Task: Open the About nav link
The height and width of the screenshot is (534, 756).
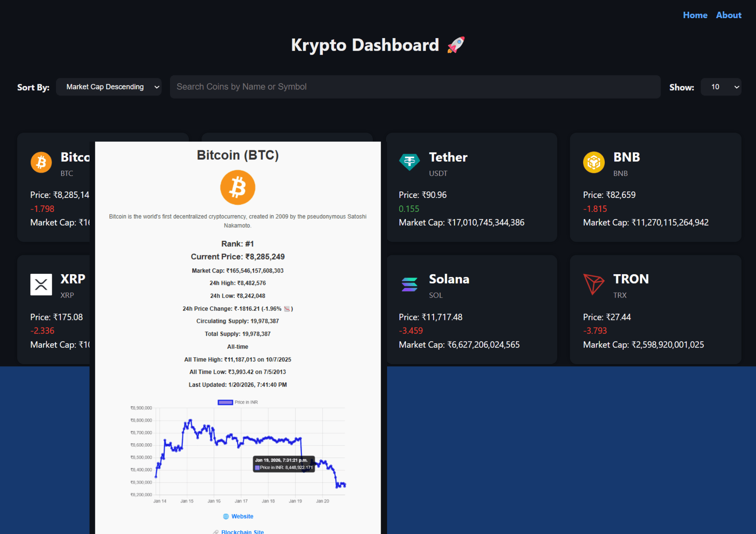Action: click(728, 15)
